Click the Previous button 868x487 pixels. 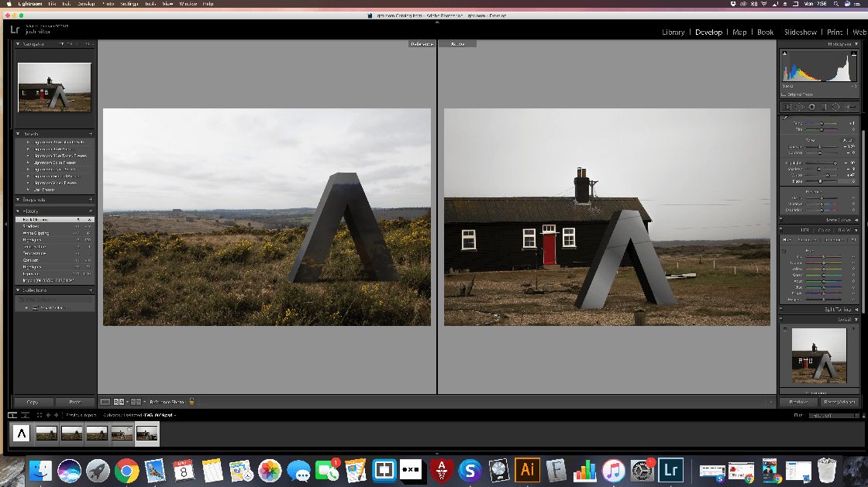[x=798, y=402]
